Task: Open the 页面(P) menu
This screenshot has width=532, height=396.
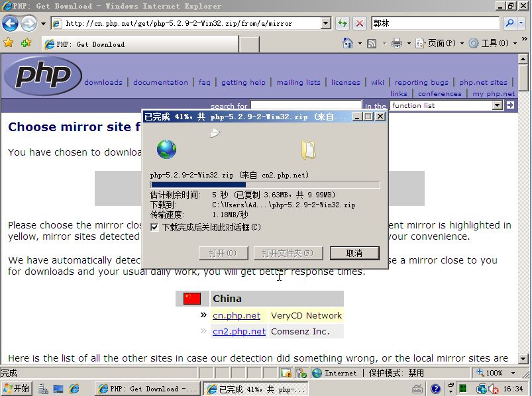Action: (440, 43)
